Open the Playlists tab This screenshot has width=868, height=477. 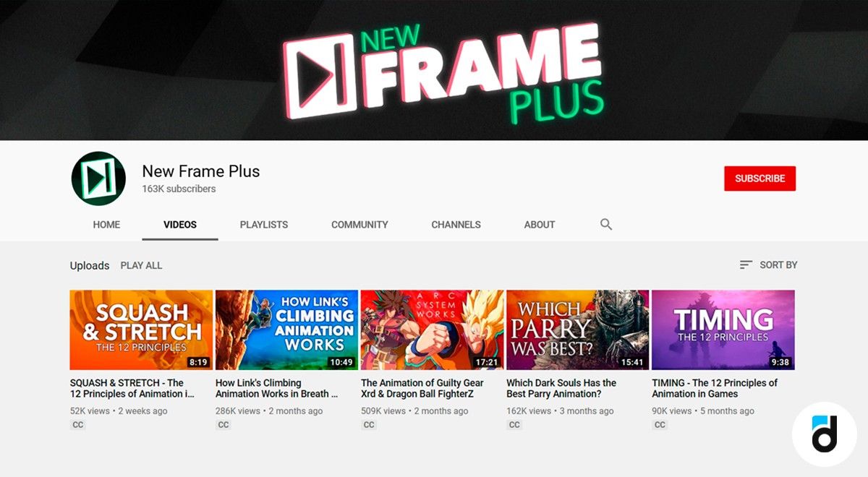pos(264,225)
